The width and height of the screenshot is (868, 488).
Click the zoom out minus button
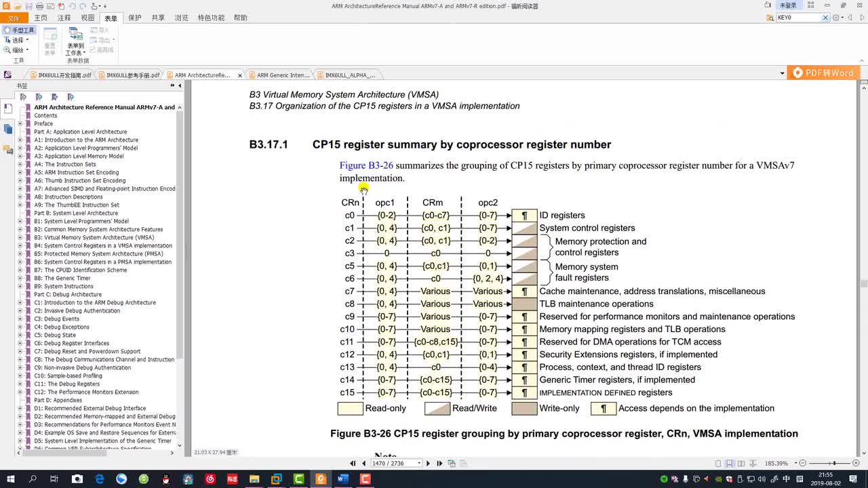click(803, 463)
